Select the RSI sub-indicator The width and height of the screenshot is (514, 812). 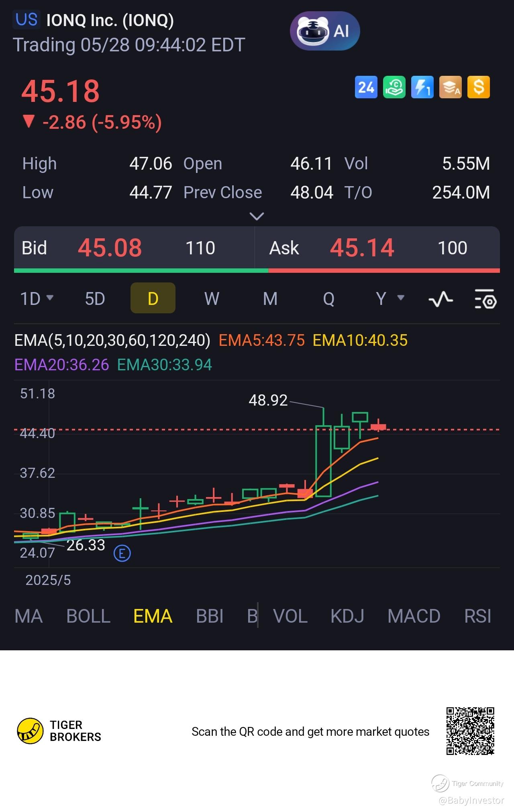(478, 616)
